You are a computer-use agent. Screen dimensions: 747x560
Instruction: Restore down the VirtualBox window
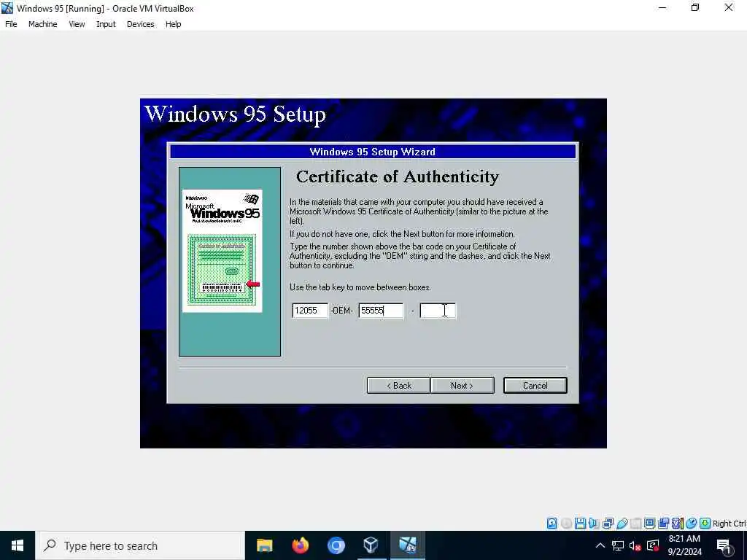coord(695,7)
